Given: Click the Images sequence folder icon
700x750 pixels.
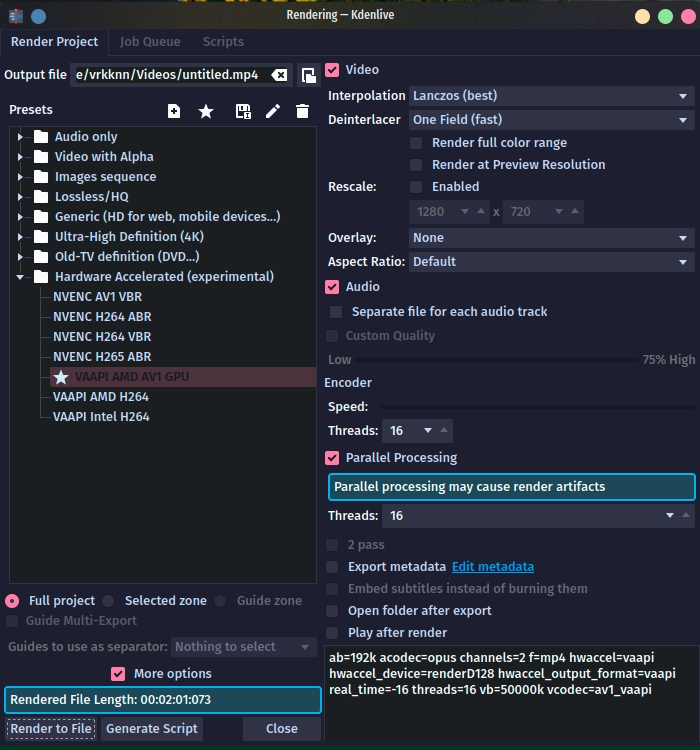Looking at the screenshot, I should click(x=41, y=177).
